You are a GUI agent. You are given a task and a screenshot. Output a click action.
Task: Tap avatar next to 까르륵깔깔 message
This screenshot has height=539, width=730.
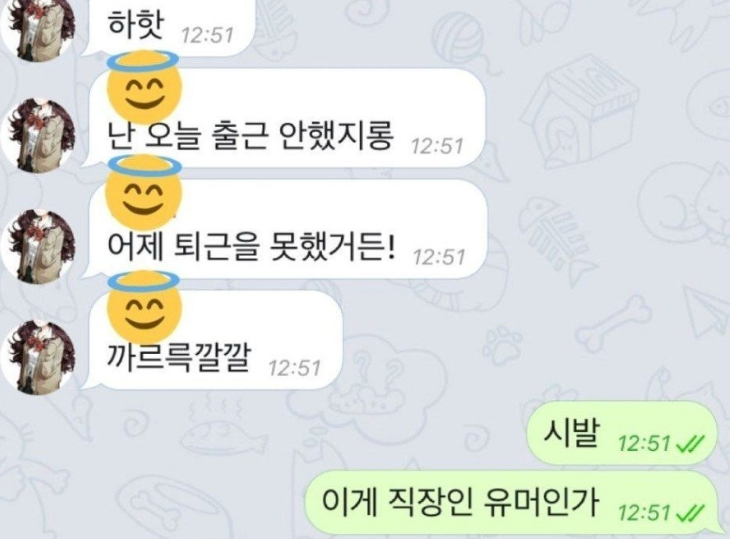point(38,357)
